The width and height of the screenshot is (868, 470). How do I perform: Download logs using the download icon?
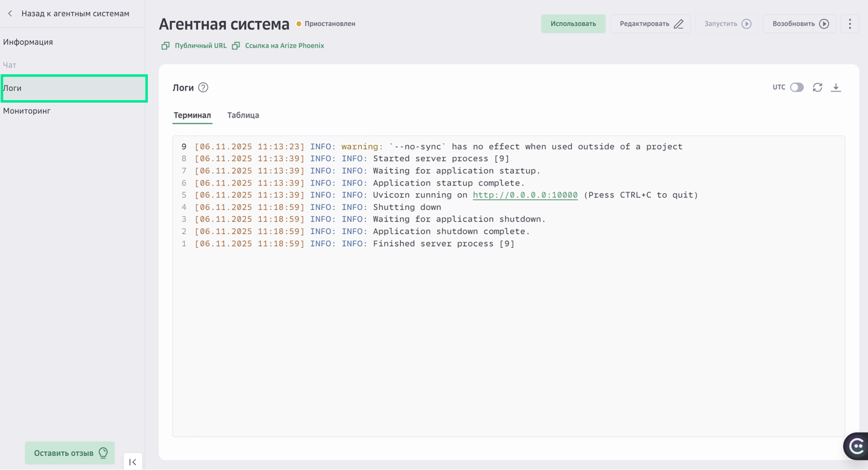(x=837, y=87)
